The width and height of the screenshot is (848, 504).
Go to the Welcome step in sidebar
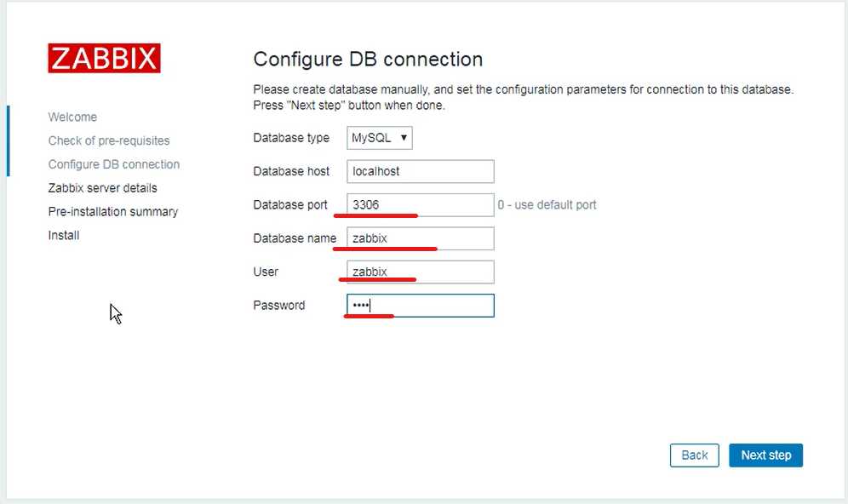pyautogui.click(x=72, y=117)
